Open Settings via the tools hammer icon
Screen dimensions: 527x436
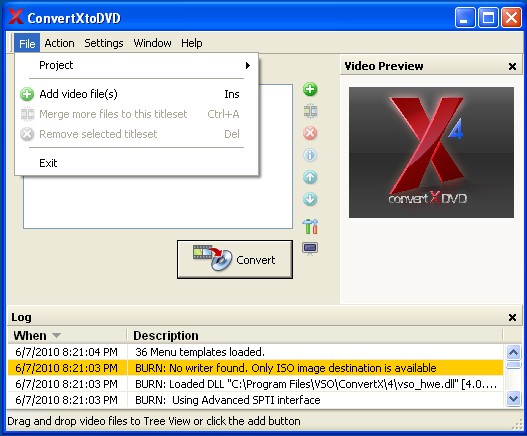(x=310, y=226)
